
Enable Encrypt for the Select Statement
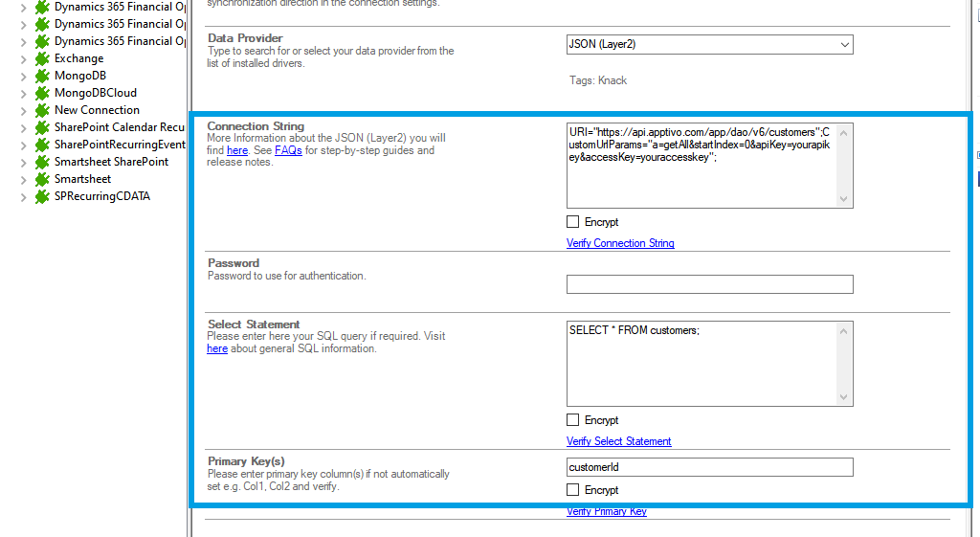tap(573, 420)
